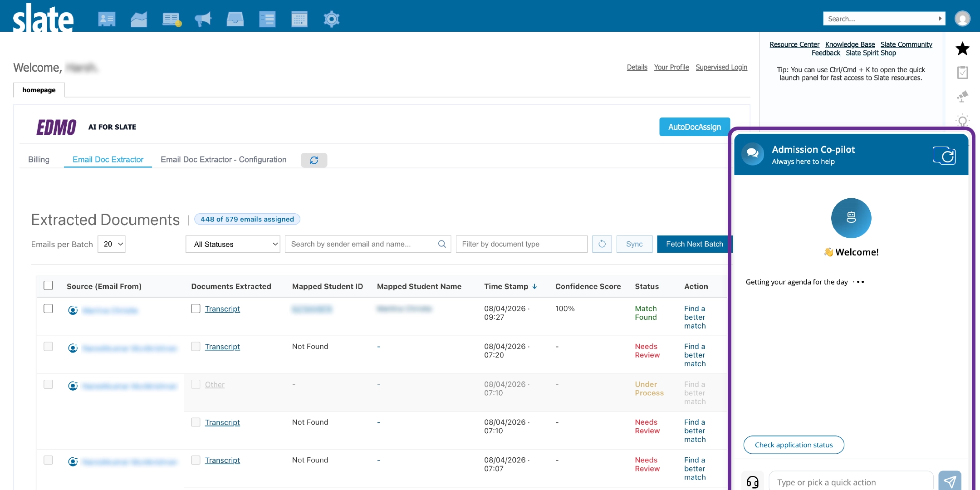Send message with paper plane icon

950,481
